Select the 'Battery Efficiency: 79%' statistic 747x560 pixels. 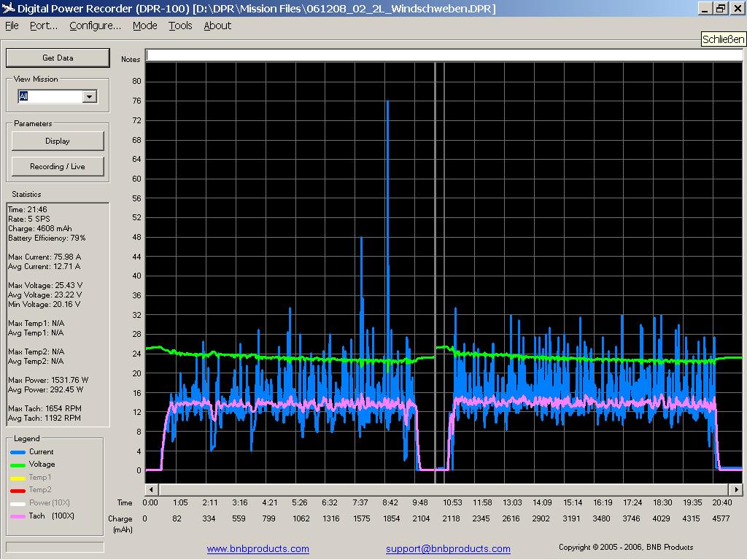point(47,238)
